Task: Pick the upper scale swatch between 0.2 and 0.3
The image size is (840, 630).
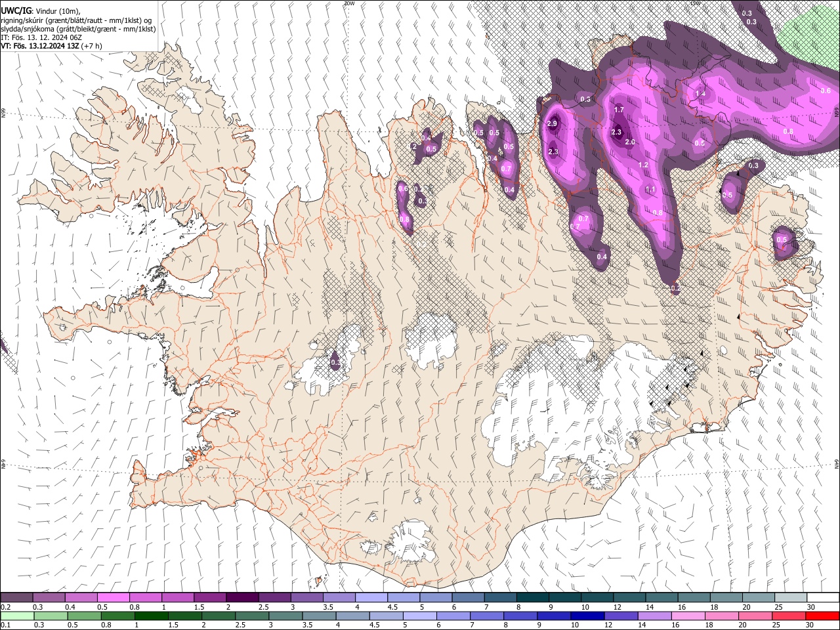Action: (x=16, y=597)
